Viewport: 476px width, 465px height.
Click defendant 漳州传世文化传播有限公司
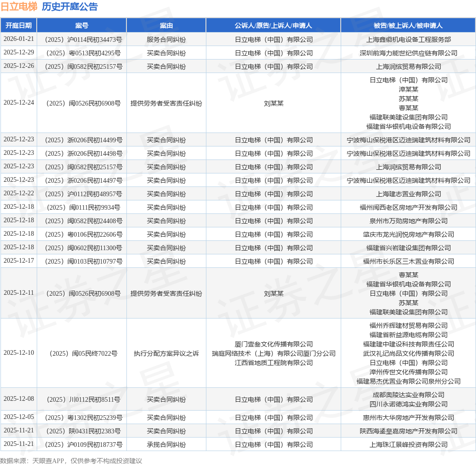tap(408, 372)
